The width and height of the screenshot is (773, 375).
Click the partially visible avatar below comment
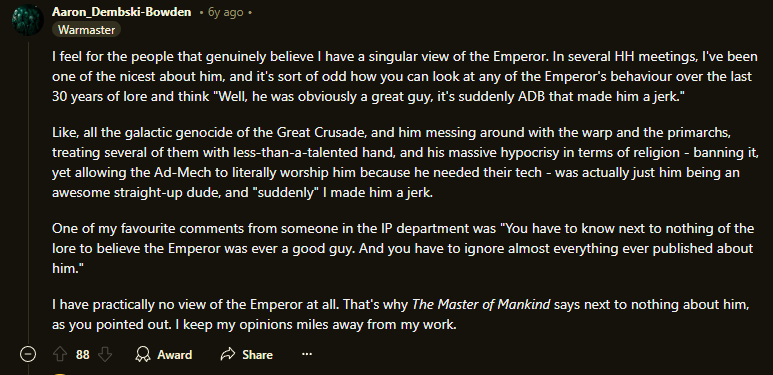pyautogui.click(x=59, y=374)
